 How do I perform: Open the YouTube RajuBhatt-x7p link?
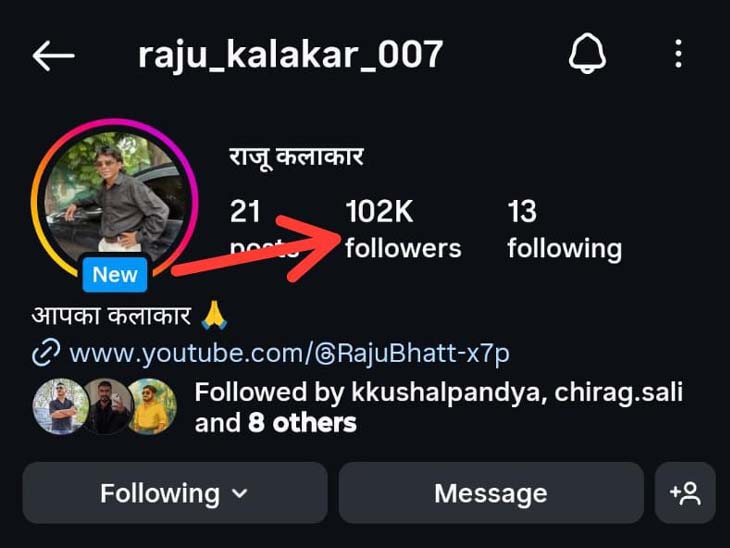pyautogui.click(x=289, y=353)
